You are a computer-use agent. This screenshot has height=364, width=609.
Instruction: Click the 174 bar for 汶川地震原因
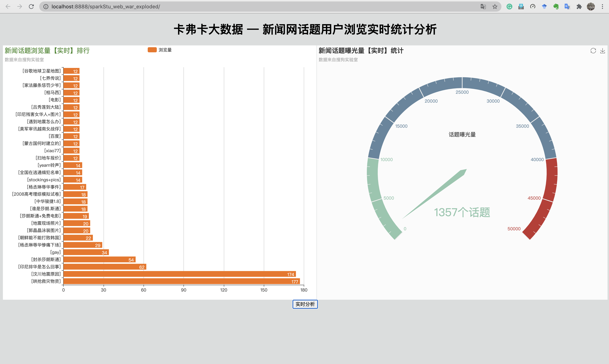(x=180, y=274)
